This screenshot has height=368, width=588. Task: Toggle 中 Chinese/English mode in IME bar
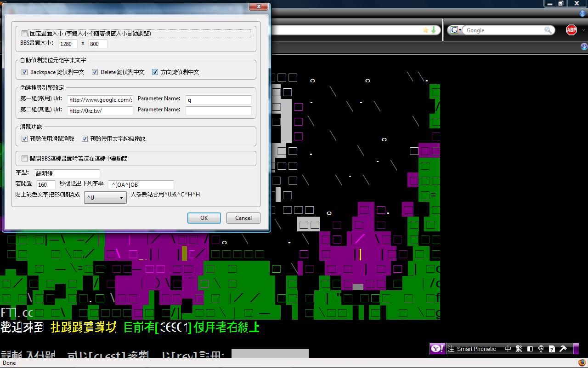click(508, 349)
